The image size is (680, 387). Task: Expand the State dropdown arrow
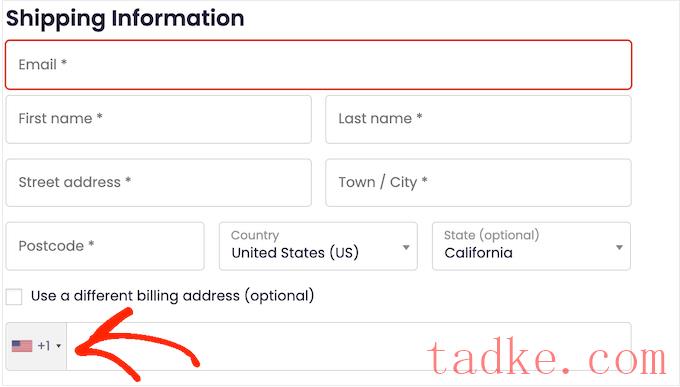click(x=619, y=247)
